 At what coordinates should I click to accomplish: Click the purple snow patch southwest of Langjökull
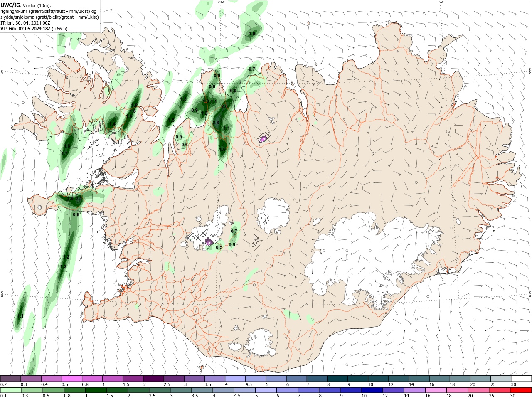tap(209, 242)
